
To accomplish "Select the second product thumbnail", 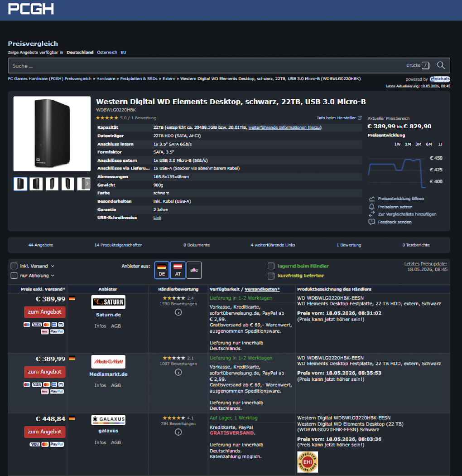I will click(x=36, y=184).
